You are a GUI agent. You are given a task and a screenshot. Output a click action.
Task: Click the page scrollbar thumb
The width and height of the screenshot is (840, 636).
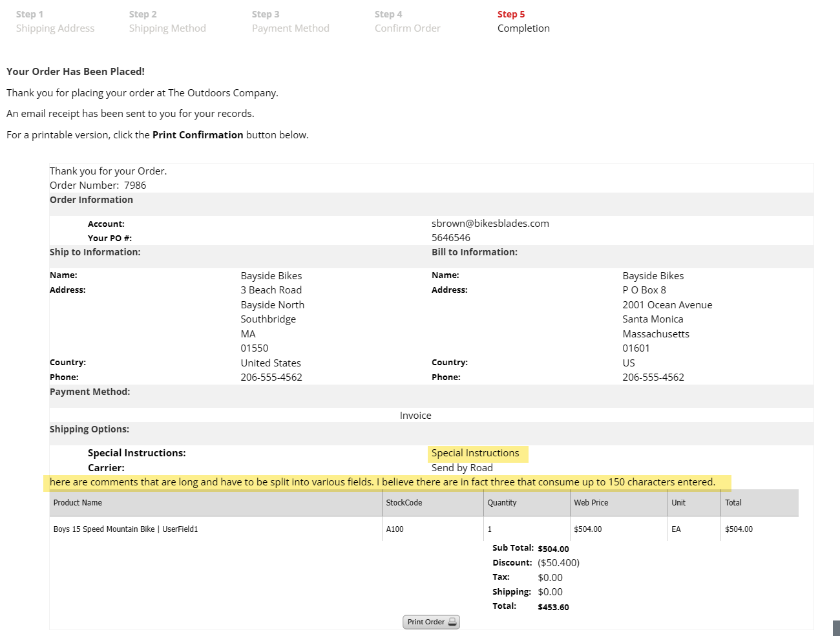[836, 628]
